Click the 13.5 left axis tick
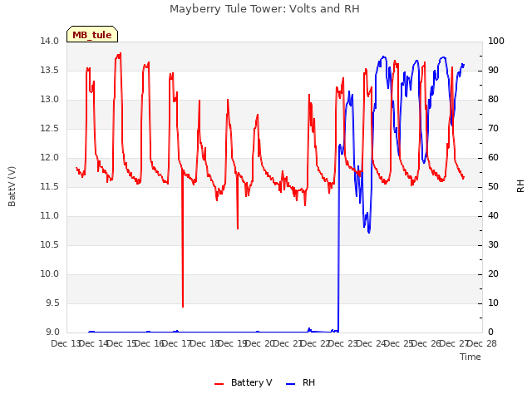The height and width of the screenshot is (399, 532). point(50,70)
